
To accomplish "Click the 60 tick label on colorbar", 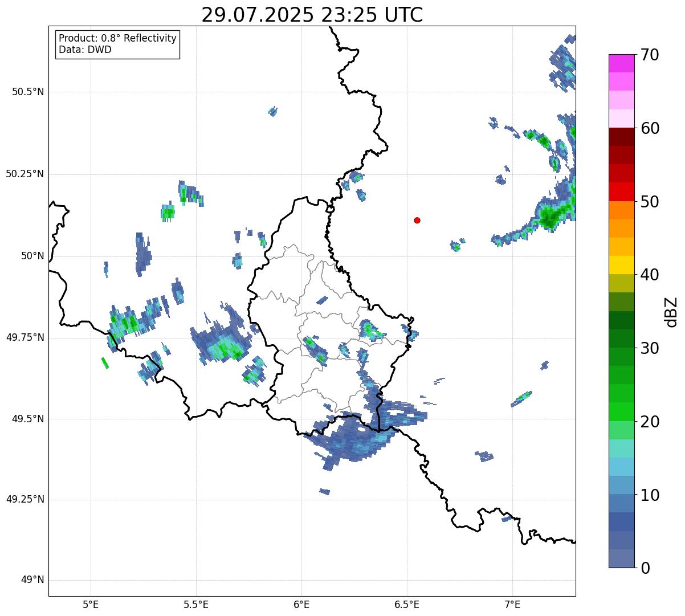I will (x=650, y=128).
